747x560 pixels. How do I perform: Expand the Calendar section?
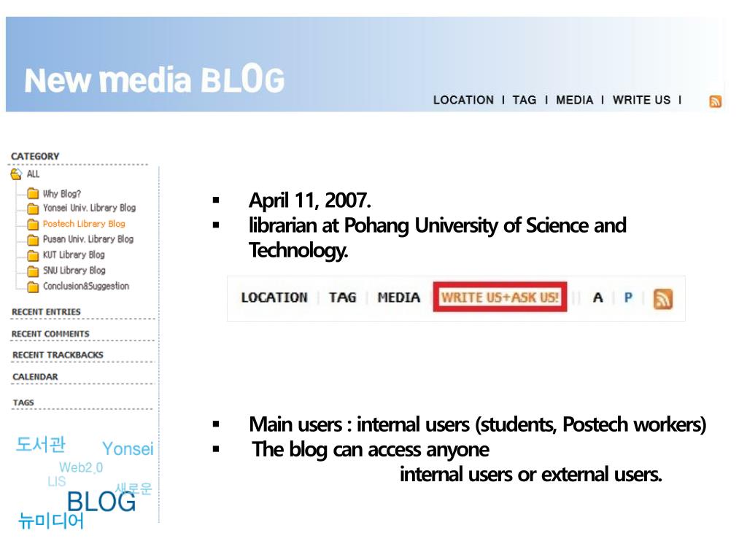tap(35, 377)
